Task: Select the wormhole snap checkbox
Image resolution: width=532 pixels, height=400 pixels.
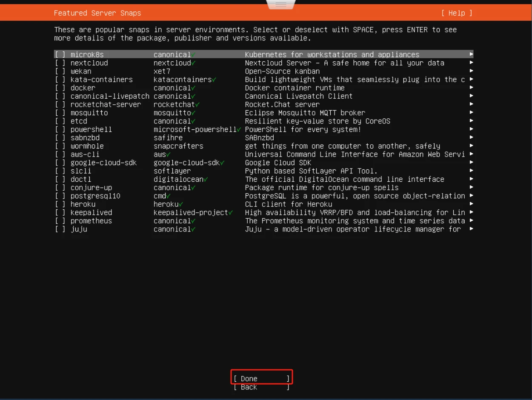Action: click(60, 146)
